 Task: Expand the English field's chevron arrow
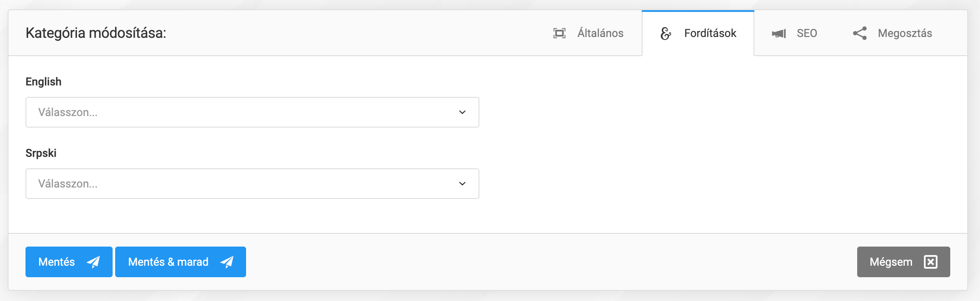pos(462,112)
